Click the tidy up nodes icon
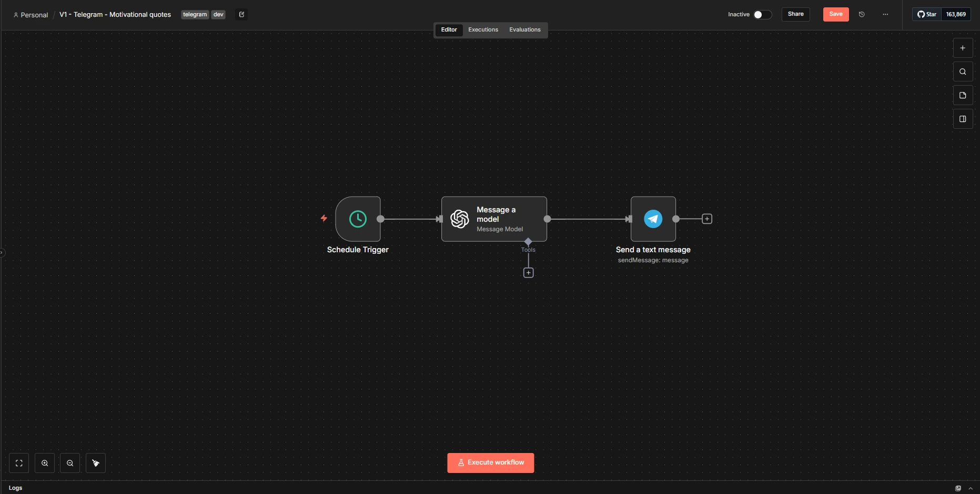 pyautogui.click(x=96, y=463)
